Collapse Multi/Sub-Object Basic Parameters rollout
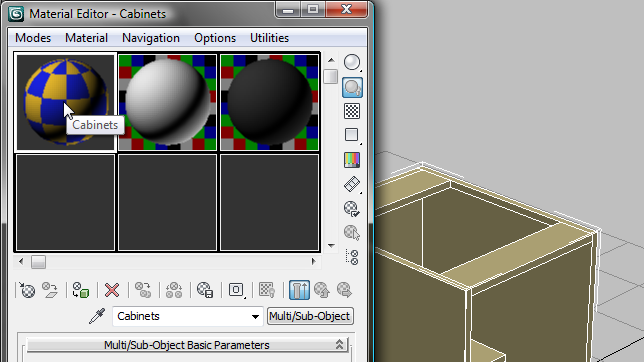Screen dimensions: 644x362 click(187, 345)
